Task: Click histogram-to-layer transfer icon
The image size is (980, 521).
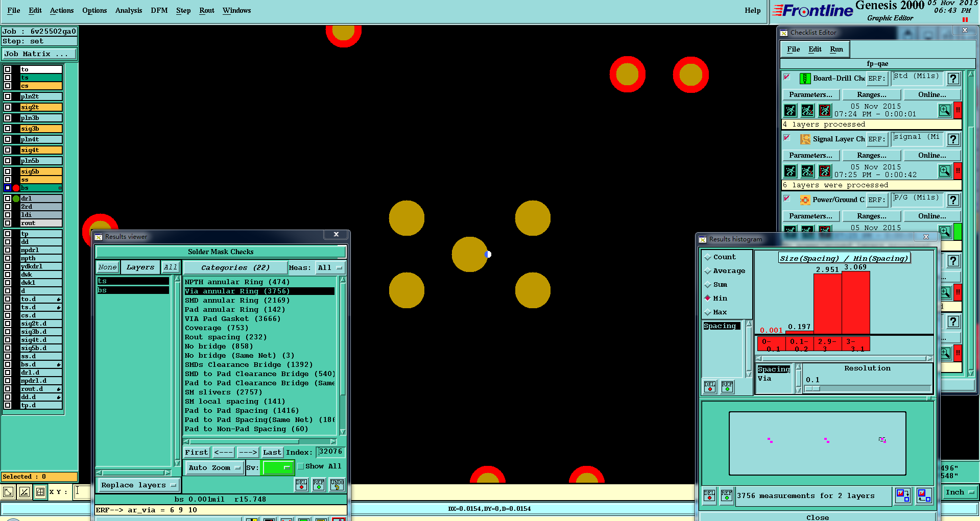Action: pyautogui.click(x=903, y=495)
